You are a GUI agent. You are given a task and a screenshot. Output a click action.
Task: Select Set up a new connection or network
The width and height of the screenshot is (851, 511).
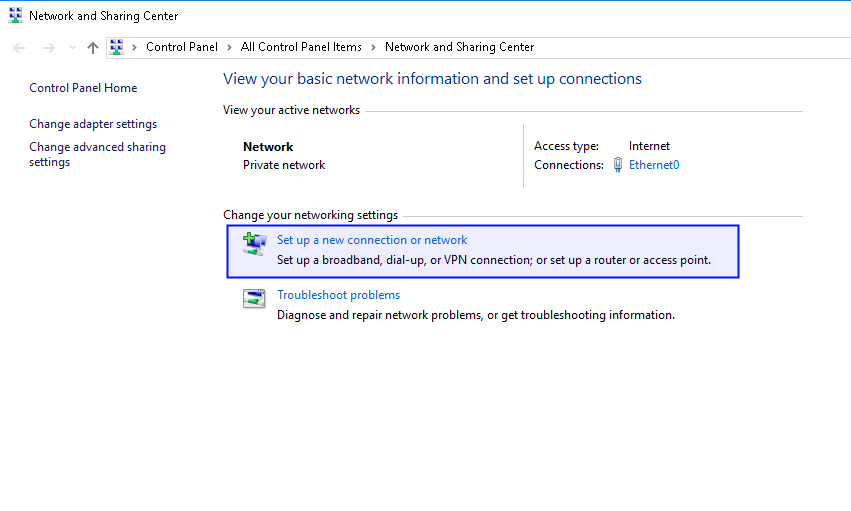[372, 240]
